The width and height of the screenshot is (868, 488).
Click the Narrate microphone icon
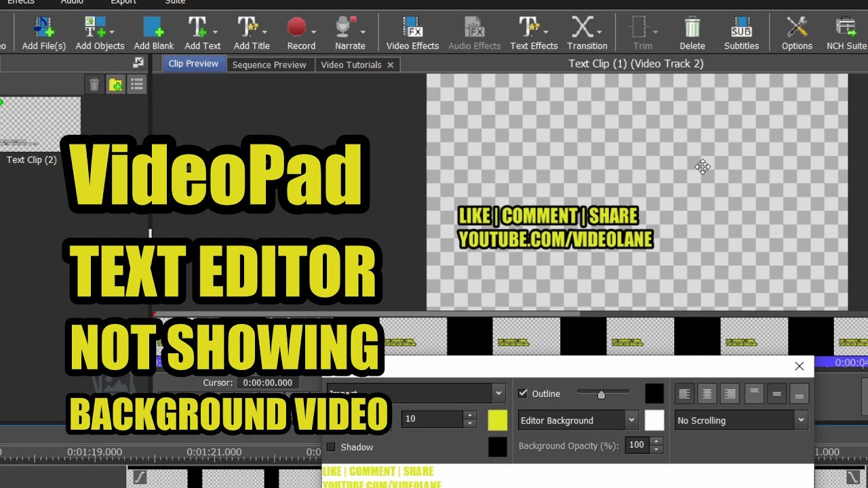(346, 27)
